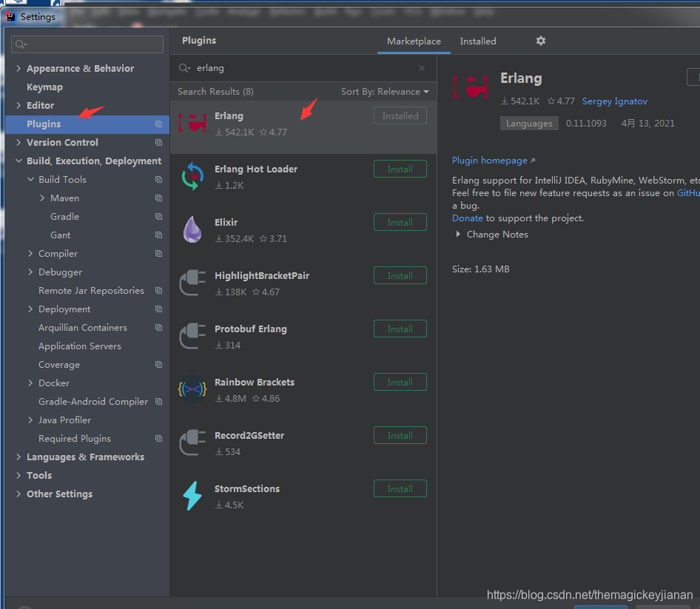Click the Donate link
This screenshot has height=609, width=700.
(467, 218)
